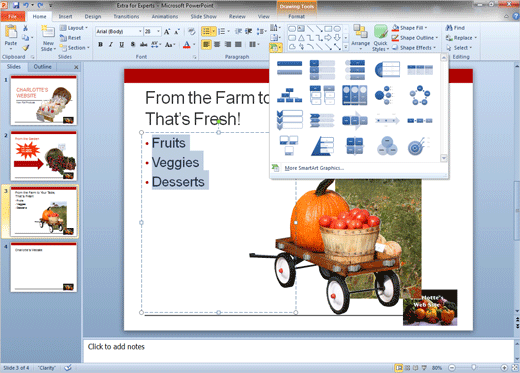
Task: Toggle Italic text formatting
Action: click(111, 44)
